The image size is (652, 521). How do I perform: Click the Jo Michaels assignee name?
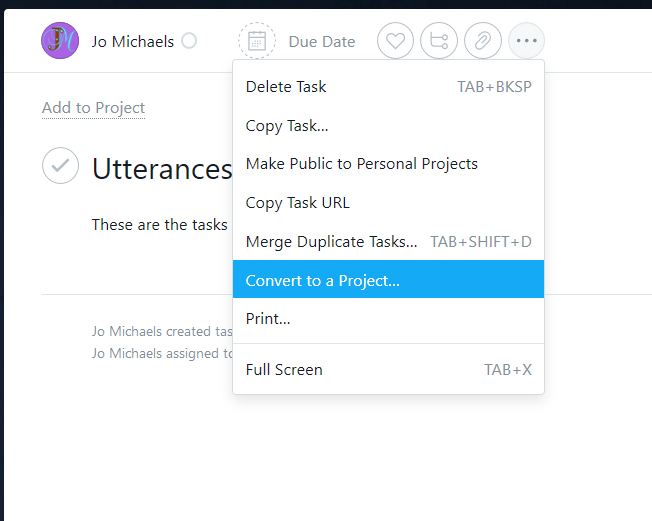(133, 42)
